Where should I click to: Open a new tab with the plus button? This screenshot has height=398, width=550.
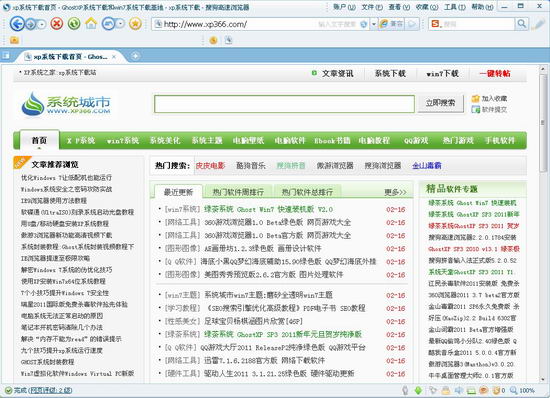[135, 56]
